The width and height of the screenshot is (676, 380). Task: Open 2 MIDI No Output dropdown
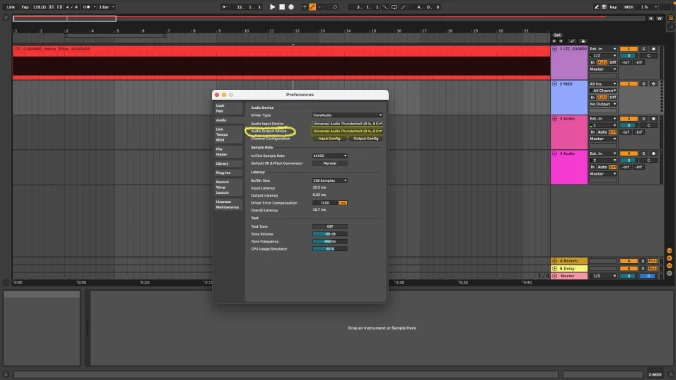[x=603, y=104]
